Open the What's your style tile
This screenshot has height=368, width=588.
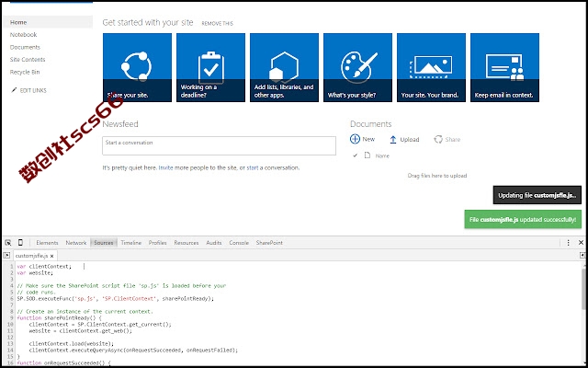click(357, 67)
